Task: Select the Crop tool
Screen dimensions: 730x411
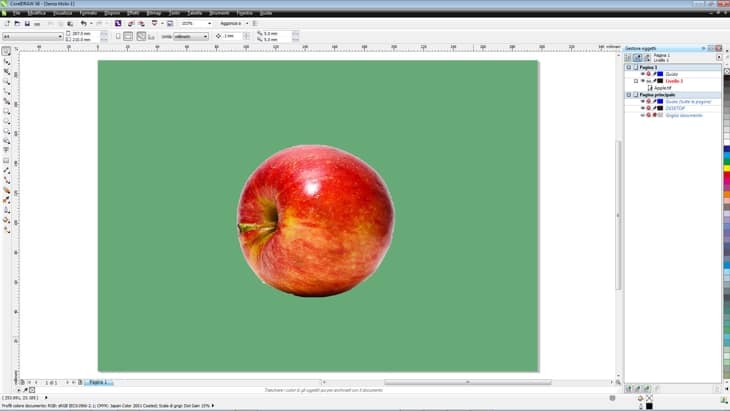Action: [x=7, y=71]
